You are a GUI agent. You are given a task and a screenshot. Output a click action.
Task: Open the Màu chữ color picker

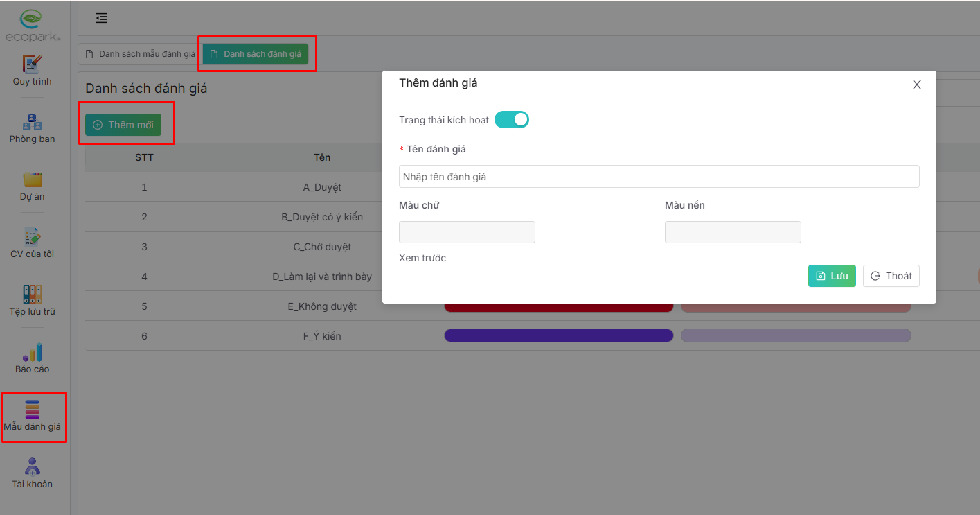click(467, 232)
